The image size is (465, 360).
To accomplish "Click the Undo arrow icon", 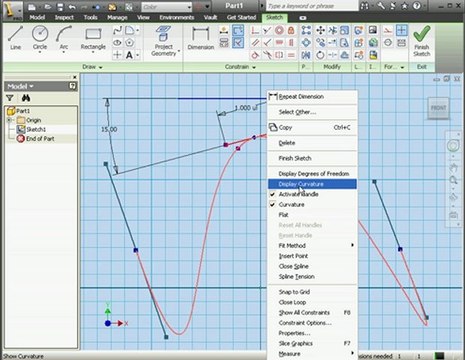I will click(72, 7).
